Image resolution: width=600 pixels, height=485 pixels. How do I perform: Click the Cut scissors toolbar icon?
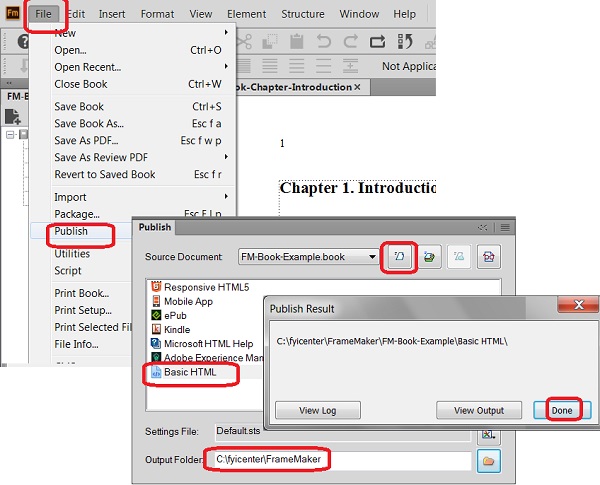tap(244, 41)
